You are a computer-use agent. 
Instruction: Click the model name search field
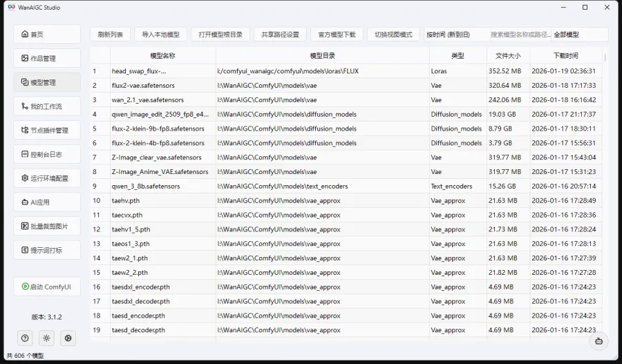click(520, 35)
